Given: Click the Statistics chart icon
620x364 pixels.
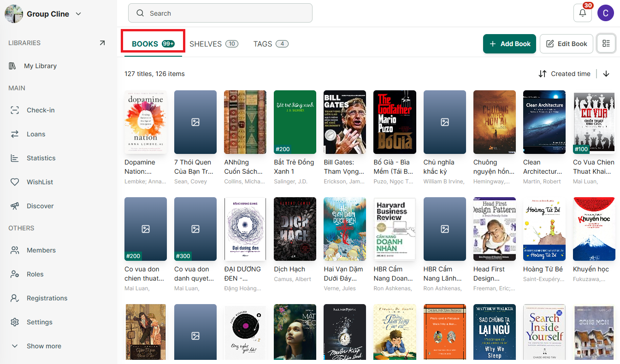Looking at the screenshot, I should coord(15,158).
